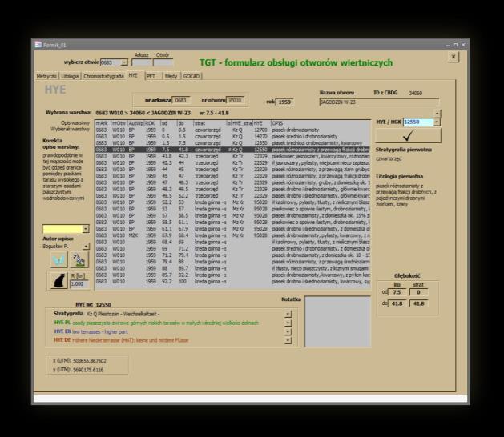Open the HYE PL row dropdown arrow
Screen dimensions: 504x437
pos(288,323)
